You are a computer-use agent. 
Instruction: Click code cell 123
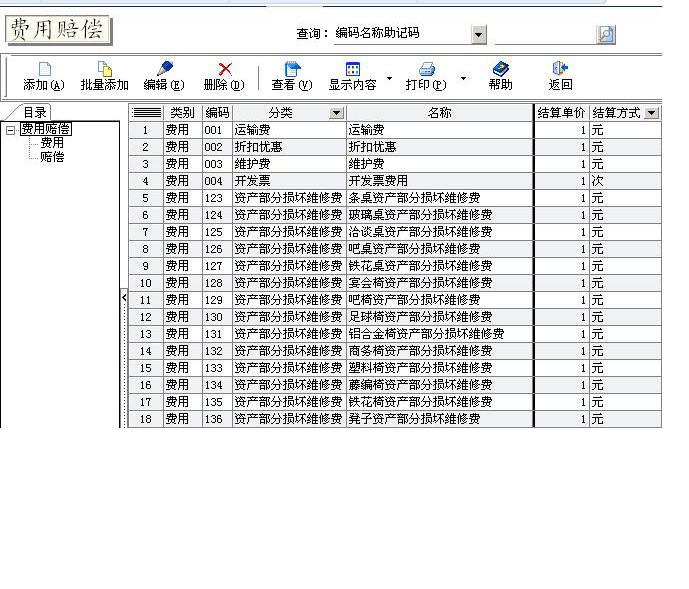tap(218, 198)
